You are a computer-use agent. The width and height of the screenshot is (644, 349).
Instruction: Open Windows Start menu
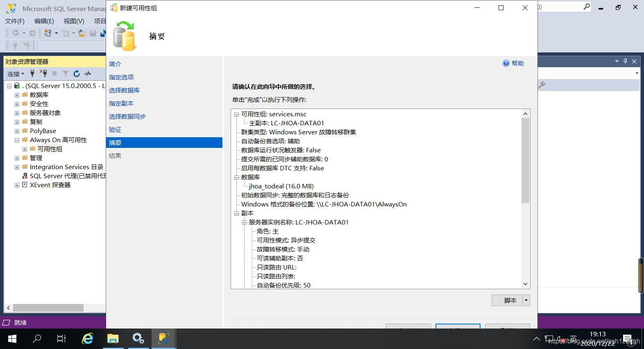pos(12,339)
